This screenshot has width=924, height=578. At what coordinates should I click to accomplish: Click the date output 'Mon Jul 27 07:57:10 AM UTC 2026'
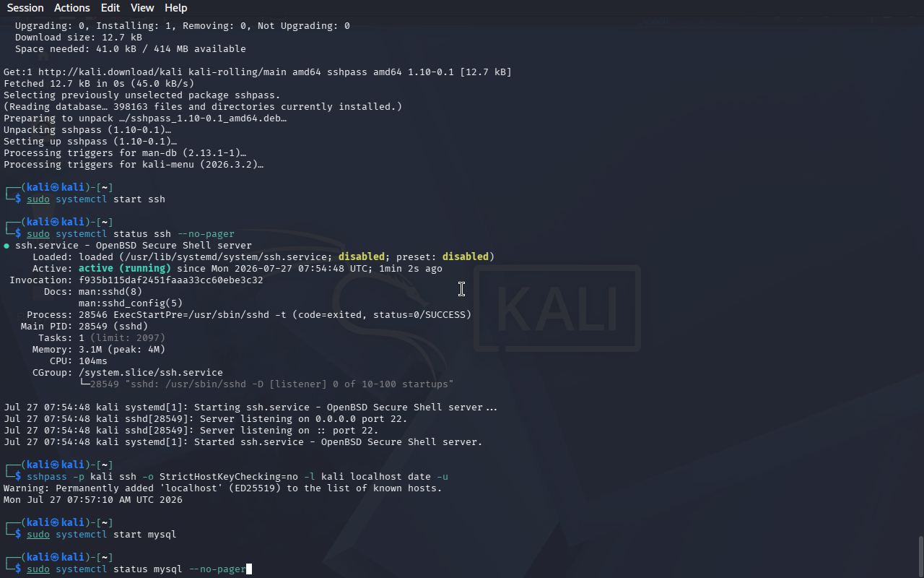coord(93,500)
